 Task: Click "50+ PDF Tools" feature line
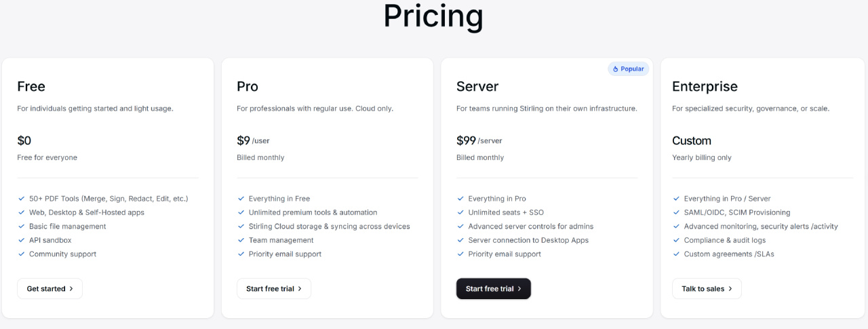pos(108,199)
